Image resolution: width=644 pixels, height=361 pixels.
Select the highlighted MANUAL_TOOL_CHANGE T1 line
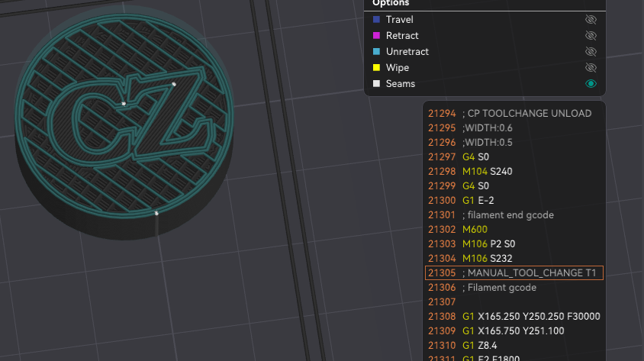pos(514,273)
